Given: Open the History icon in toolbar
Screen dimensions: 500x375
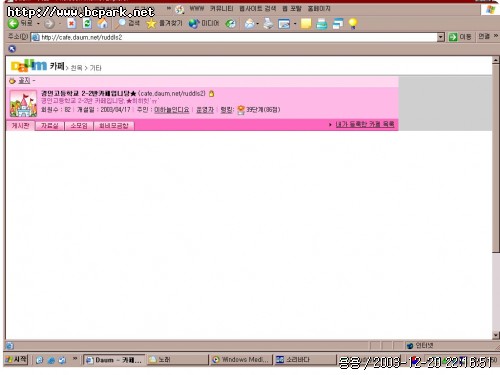Looking at the screenshot, I should coord(230,24).
